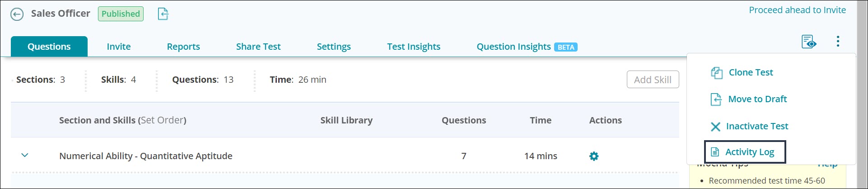
Task: Expand the Numerical Ability section chevron
Action: pyautogui.click(x=25, y=156)
